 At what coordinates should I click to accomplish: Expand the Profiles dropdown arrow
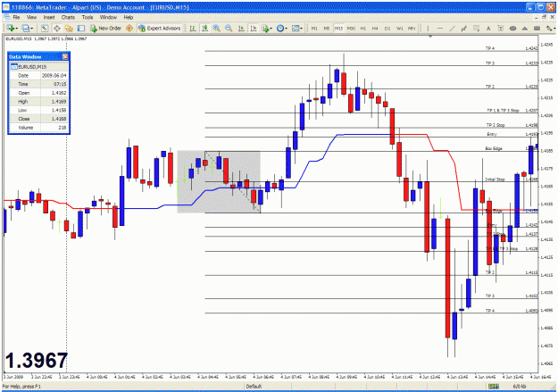pos(31,29)
